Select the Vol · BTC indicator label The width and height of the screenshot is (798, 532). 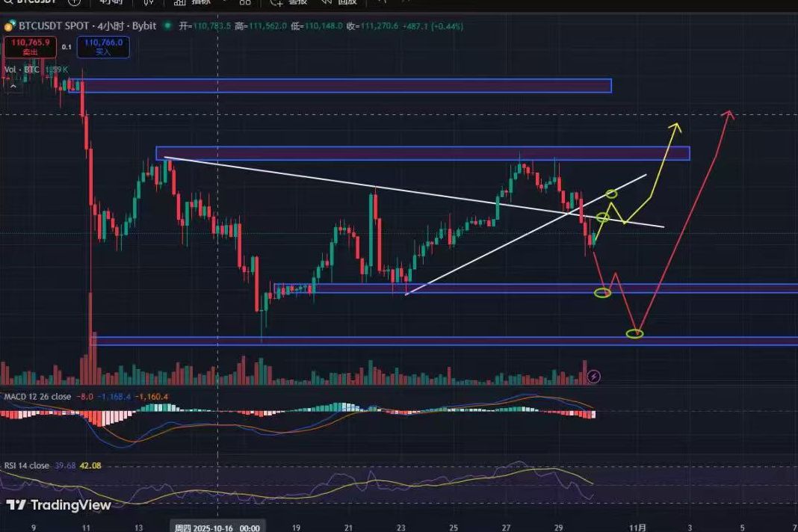pos(22,69)
